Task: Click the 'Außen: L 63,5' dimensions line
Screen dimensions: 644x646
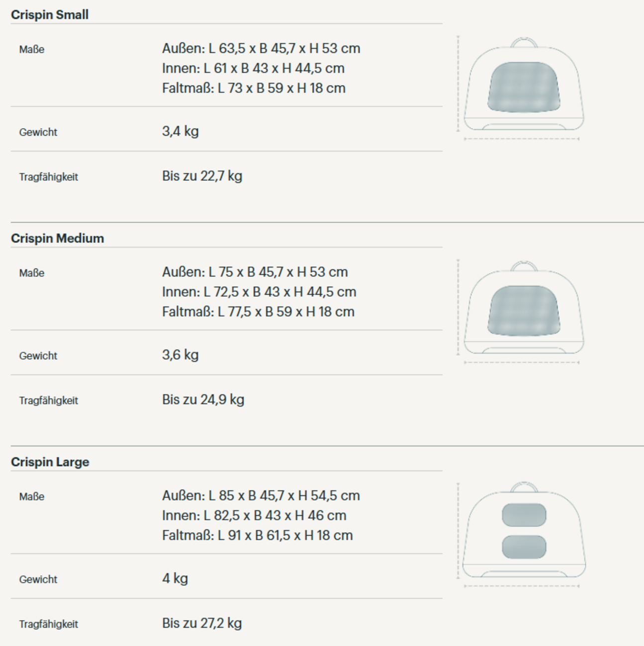Action: point(261,49)
